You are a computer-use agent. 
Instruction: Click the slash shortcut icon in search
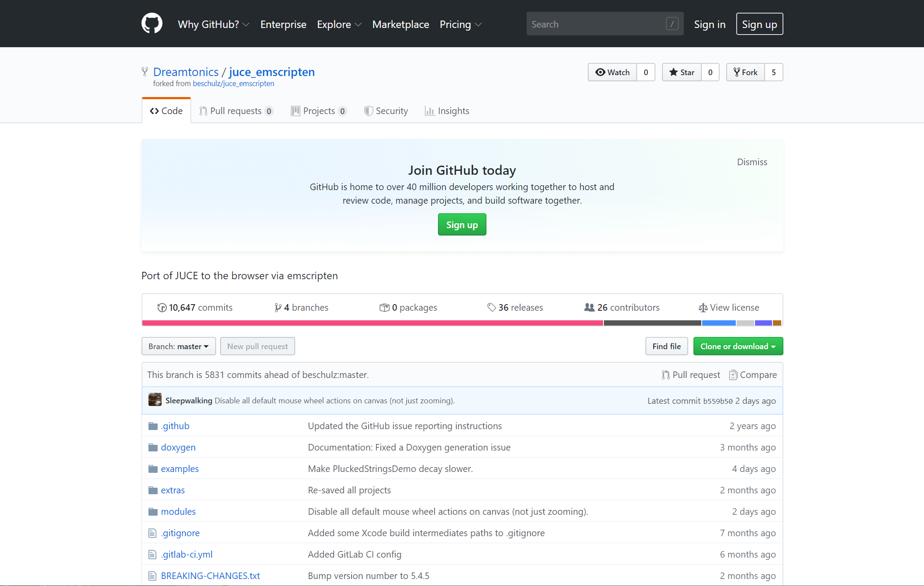click(672, 24)
